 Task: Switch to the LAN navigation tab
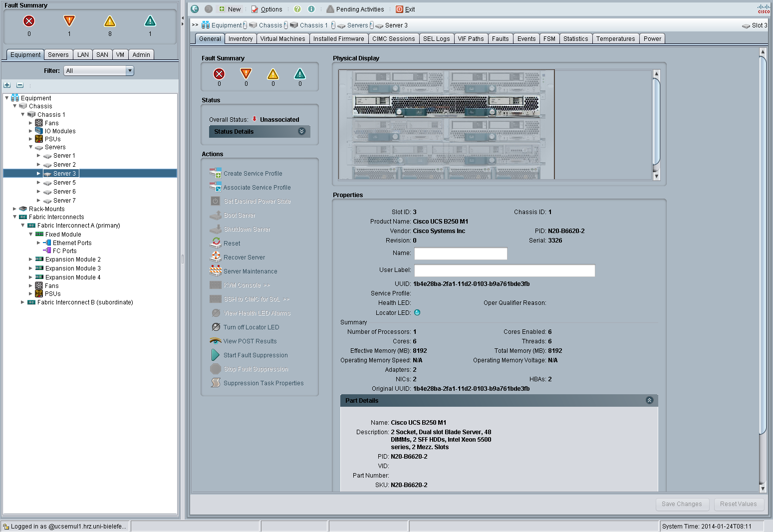tap(83, 55)
